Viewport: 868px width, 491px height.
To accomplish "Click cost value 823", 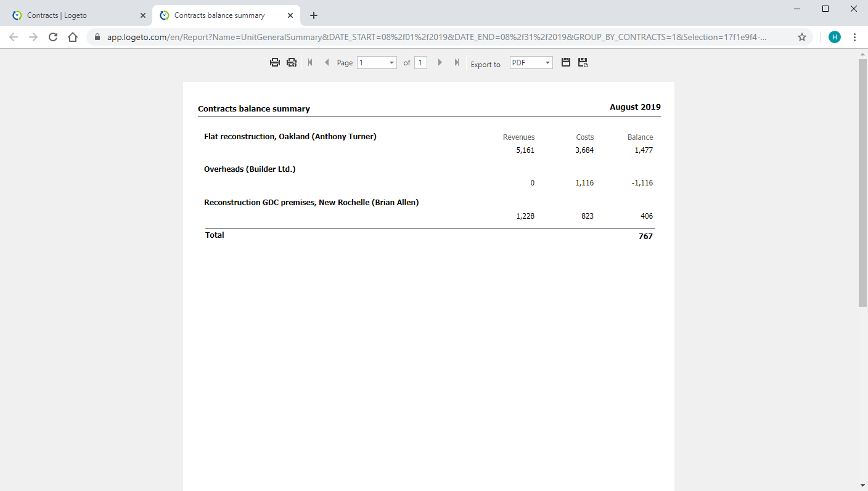I will click(x=588, y=216).
